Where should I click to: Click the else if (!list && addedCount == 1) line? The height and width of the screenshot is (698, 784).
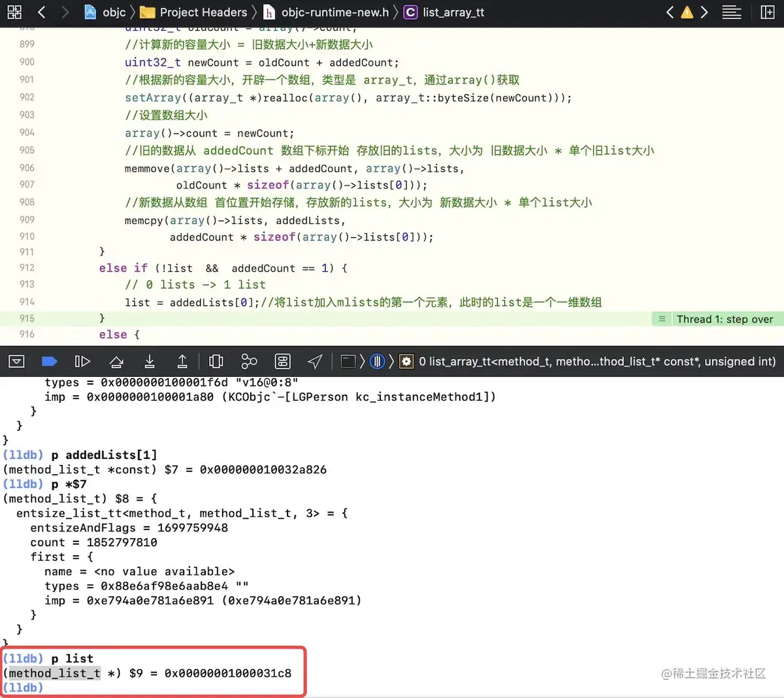click(x=223, y=268)
